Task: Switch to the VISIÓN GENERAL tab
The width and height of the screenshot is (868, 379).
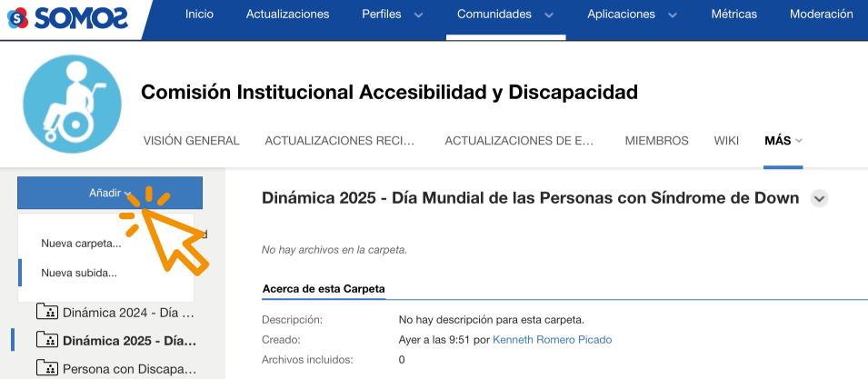Action: click(x=192, y=141)
